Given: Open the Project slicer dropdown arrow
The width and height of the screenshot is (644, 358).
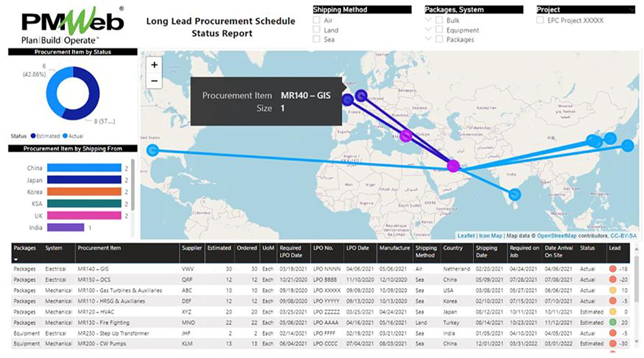Looking at the screenshot, I should pyautogui.click(x=632, y=10).
